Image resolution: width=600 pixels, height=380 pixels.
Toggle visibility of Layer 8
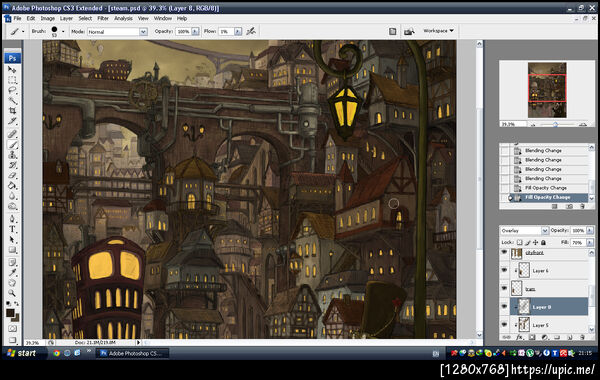coord(504,307)
